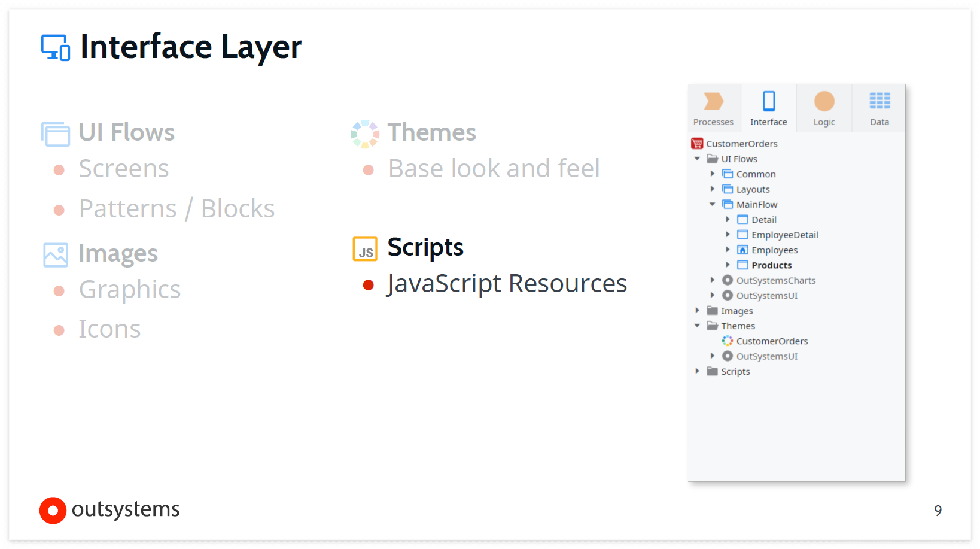Click the CustomerOrders theme color-wheel icon
This screenshot has width=980, height=549.
click(x=728, y=341)
